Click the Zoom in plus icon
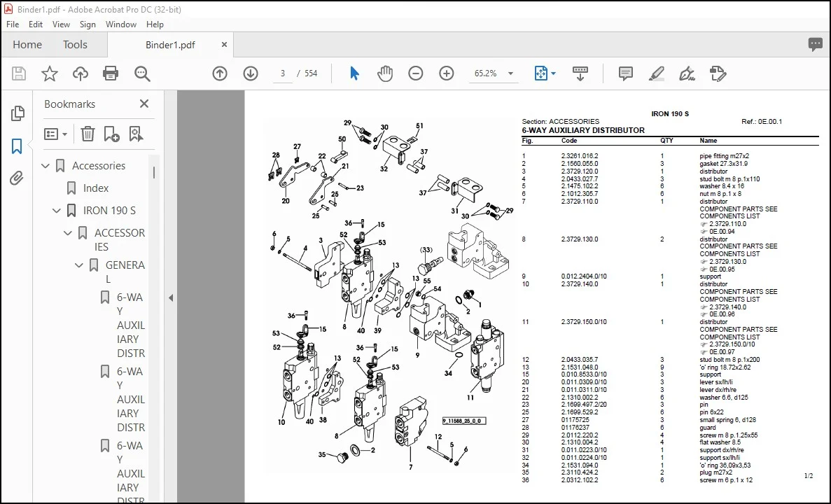The height and width of the screenshot is (504, 831). pyautogui.click(x=447, y=73)
